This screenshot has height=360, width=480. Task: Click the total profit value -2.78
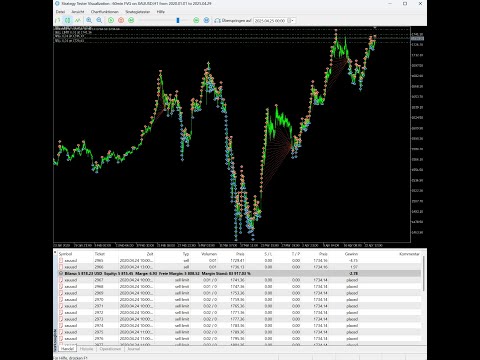point(353,273)
